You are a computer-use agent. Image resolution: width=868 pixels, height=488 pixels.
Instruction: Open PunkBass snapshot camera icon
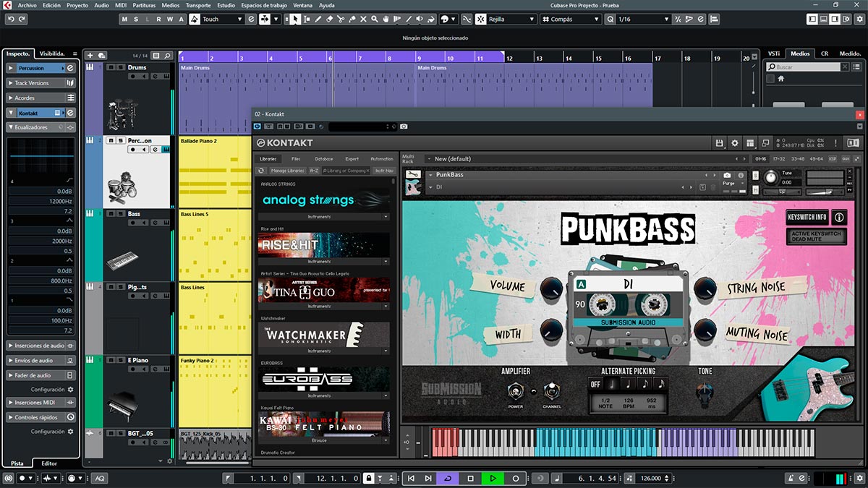tap(727, 175)
